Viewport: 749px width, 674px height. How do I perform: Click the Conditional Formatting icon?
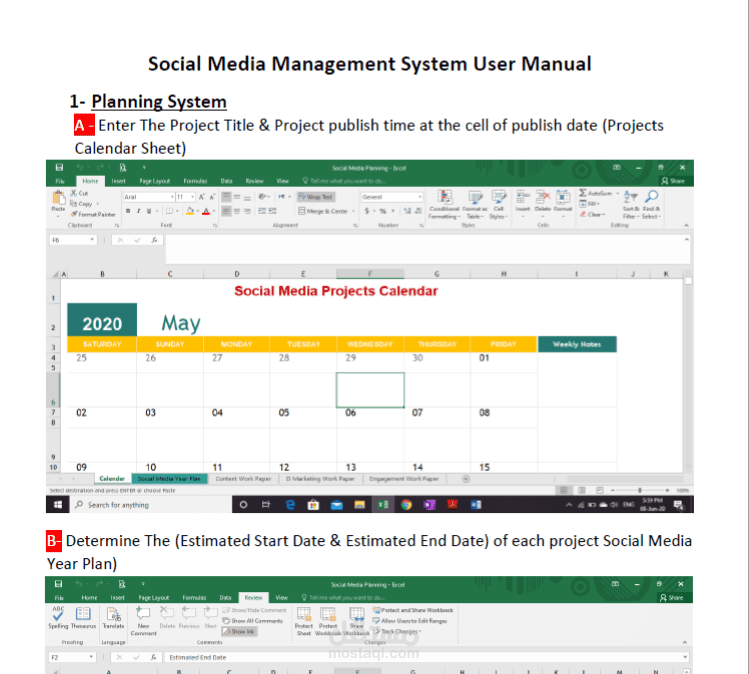[444, 197]
